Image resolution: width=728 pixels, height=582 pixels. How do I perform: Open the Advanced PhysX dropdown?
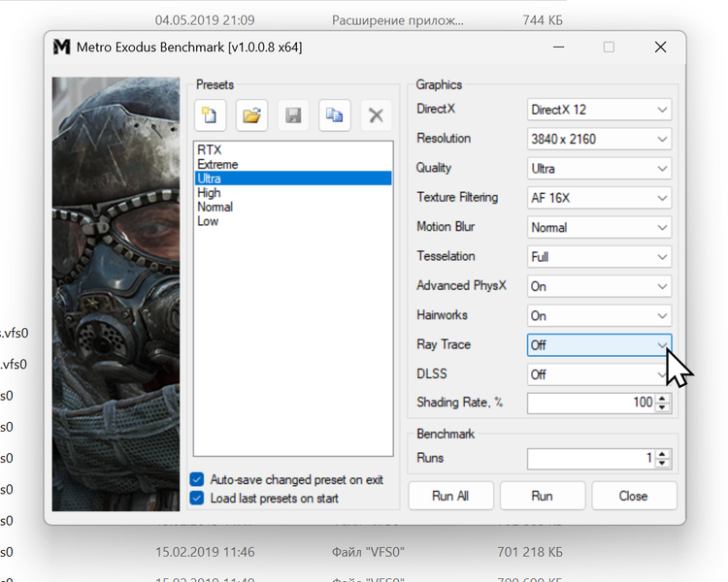point(599,286)
